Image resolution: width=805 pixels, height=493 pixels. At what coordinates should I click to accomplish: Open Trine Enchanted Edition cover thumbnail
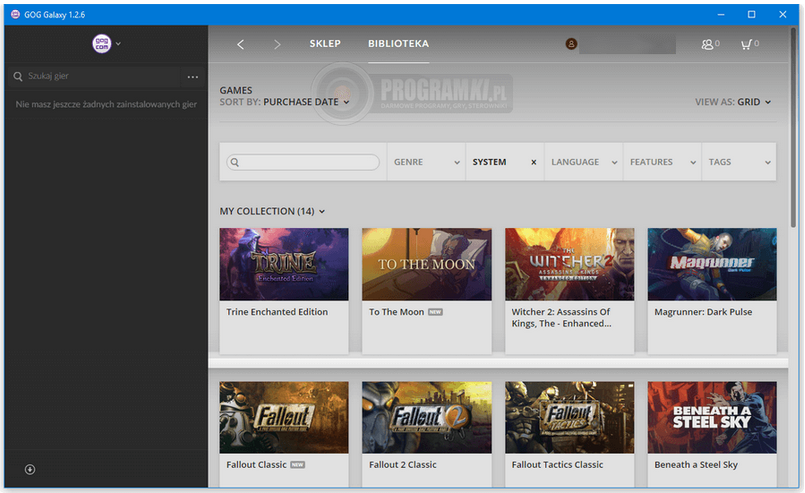pos(284,264)
